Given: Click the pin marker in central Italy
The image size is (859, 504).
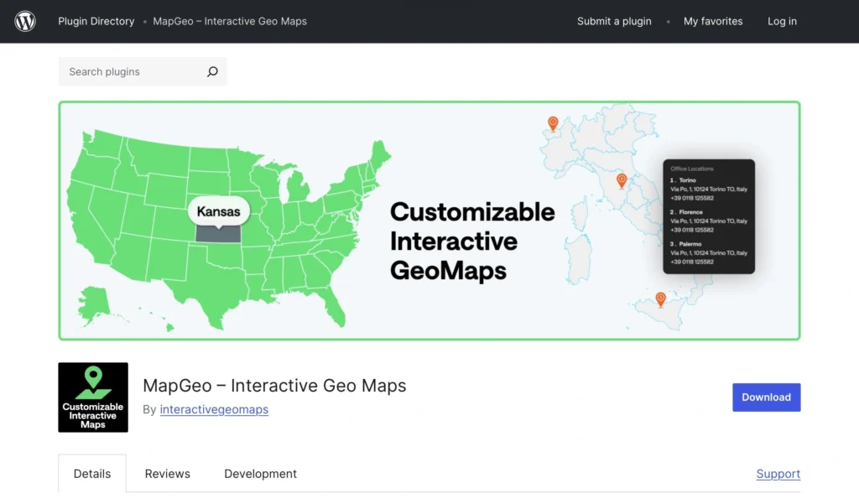Looking at the screenshot, I should (x=622, y=179).
